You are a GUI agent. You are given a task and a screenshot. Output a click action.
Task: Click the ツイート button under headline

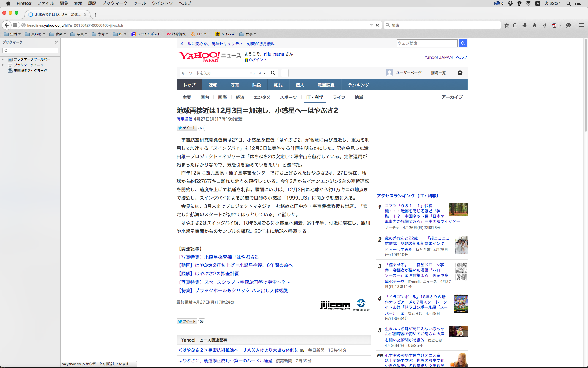187,128
